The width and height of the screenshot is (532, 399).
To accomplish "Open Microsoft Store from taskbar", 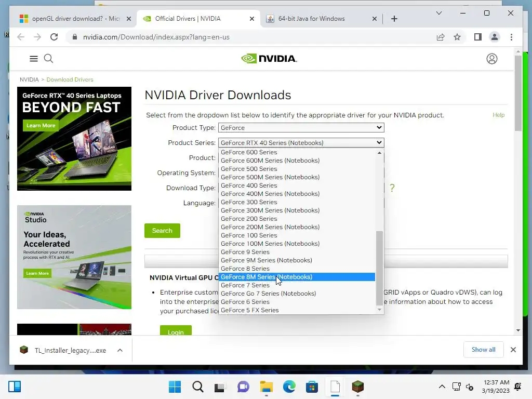I will pyautogui.click(x=312, y=387).
